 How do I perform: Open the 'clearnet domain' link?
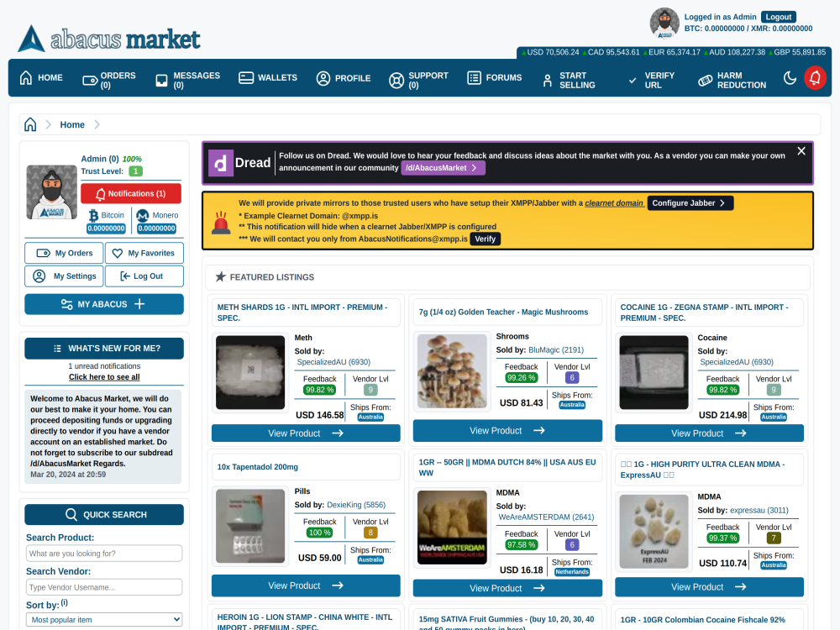click(614, 203)
